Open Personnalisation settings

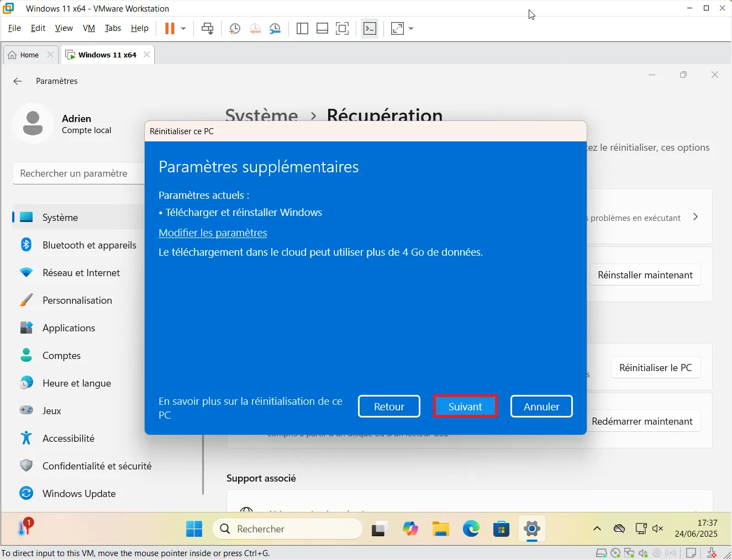78,300
